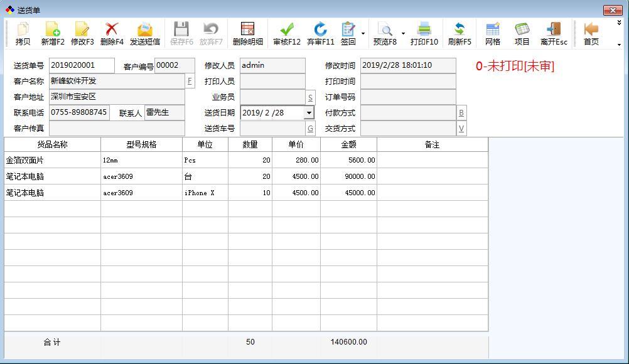This screenshot has width=629, height=364.
Task: Click the 5600.00 amount cell
Action: click(348, 161)
